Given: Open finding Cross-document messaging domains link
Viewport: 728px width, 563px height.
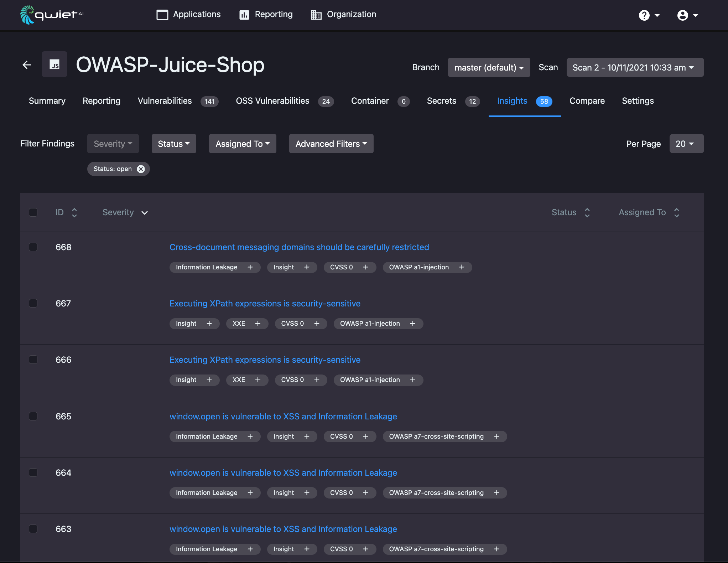Looking at the screenshot, I should pyautogui.click(x=299, y=247).
